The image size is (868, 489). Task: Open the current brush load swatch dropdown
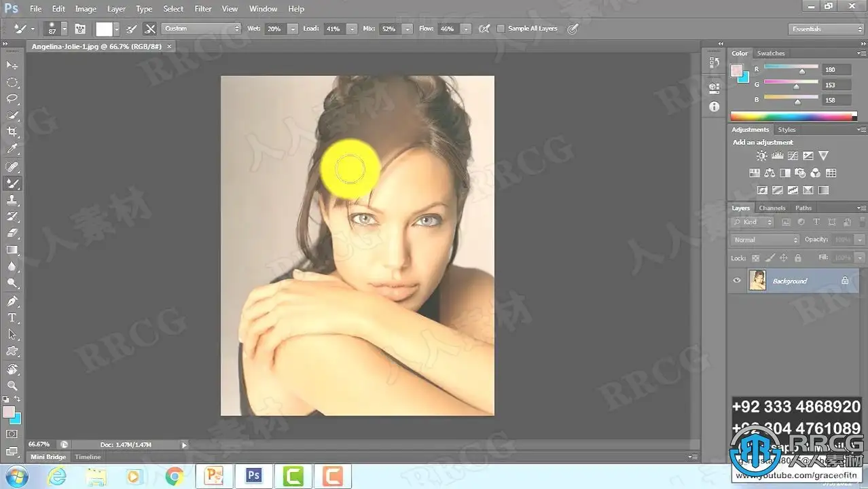point(117,29)
